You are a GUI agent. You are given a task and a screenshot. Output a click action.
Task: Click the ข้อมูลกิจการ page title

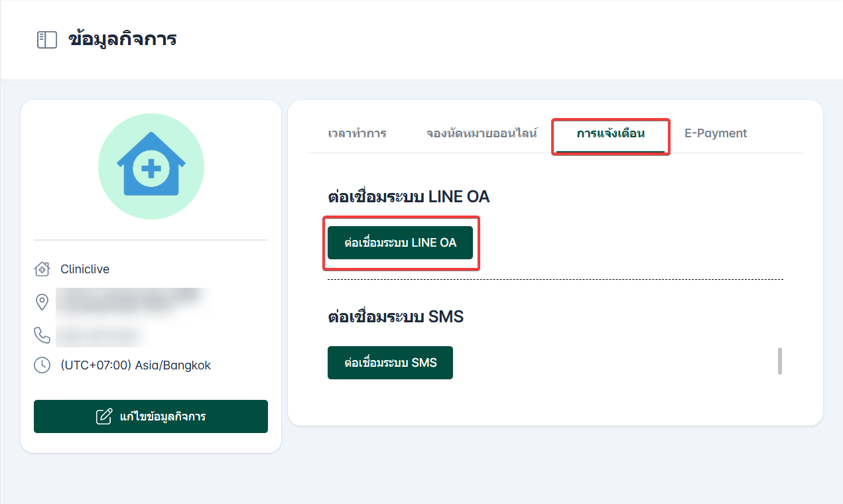[122, 39]
